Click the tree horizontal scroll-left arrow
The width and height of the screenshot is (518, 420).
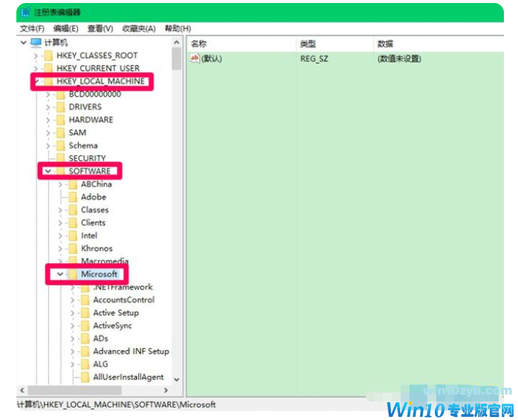coord(22,390)
